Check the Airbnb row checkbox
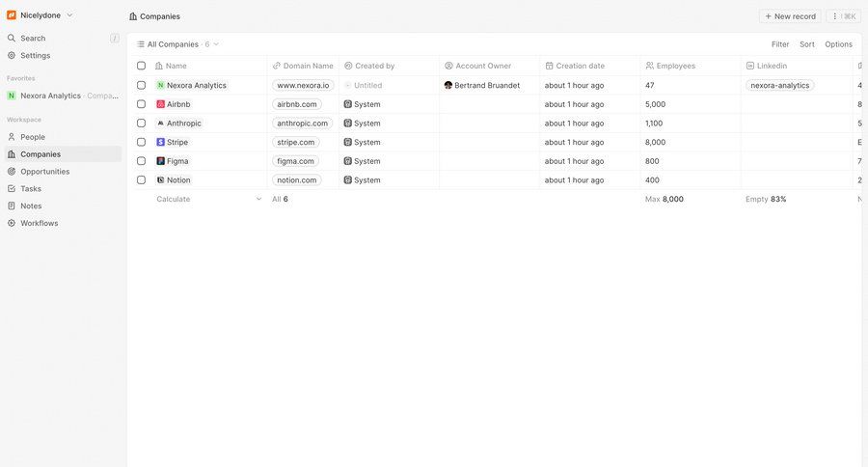 [141, 104]
